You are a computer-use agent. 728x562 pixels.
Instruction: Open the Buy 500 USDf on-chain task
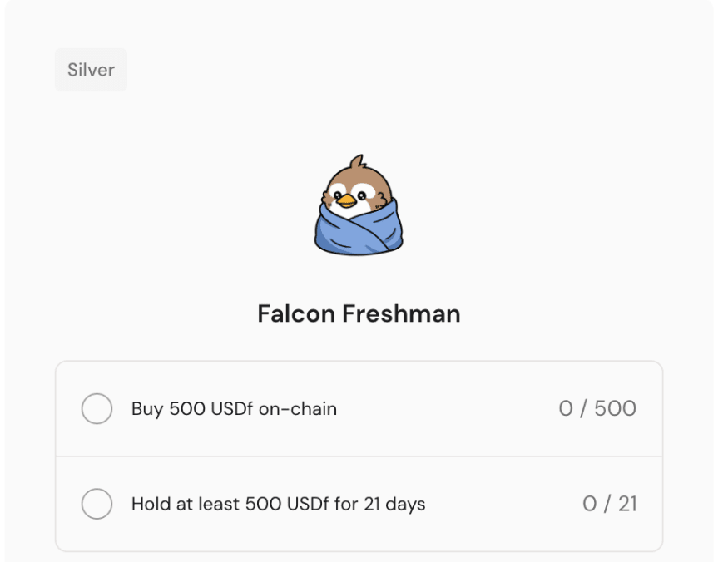234,409
